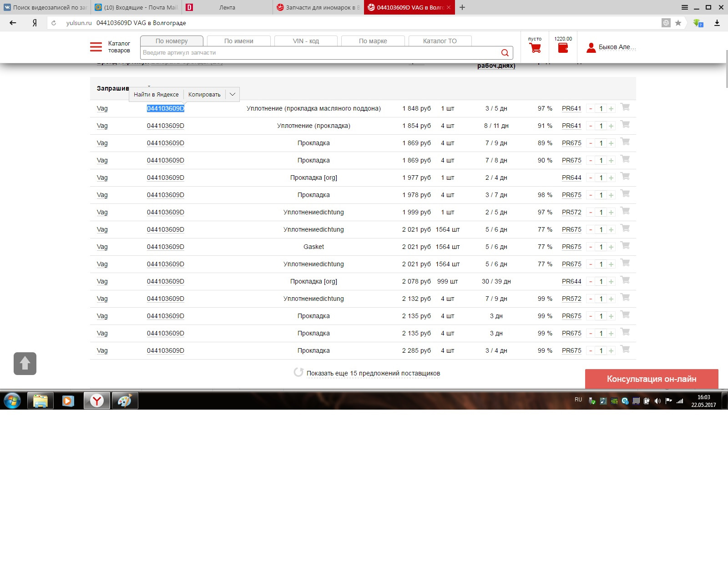This screenshot has height=568, width=728.
Task: Open Windows Start menu
Action: [x=12, y=401]
